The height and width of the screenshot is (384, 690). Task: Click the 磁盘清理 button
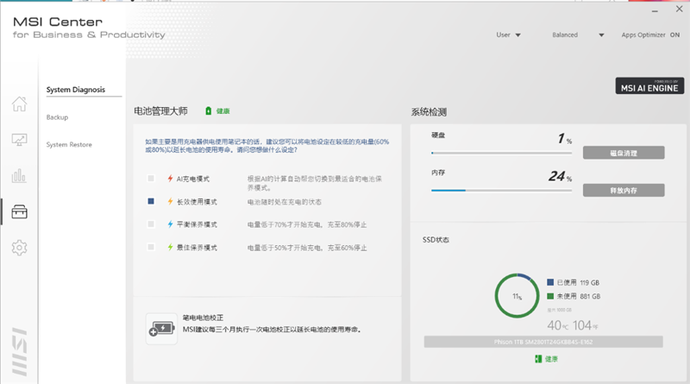click(x=624, y=153)
